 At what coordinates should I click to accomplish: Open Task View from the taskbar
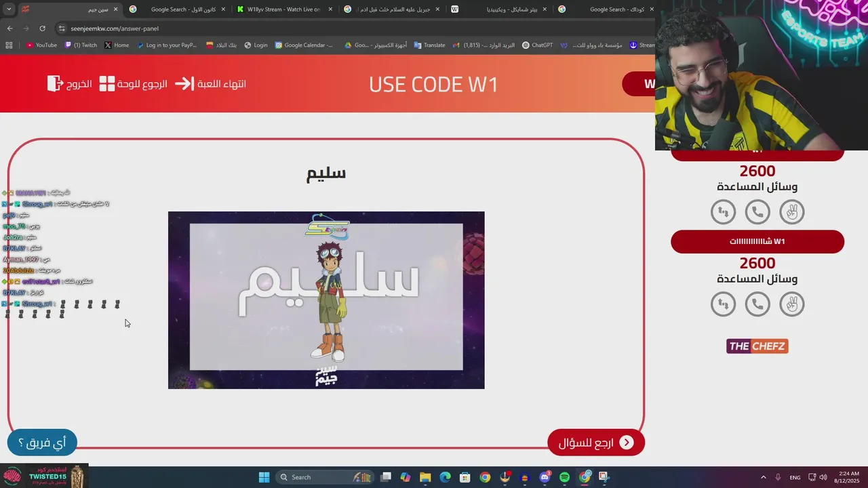pos(386,477)
